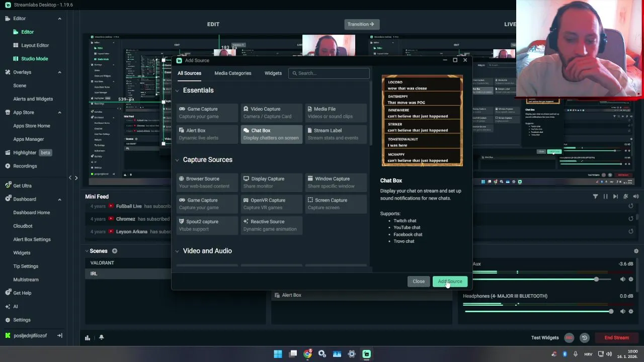Toggle the replay buffer button
Image resolution: width=644 pixels, height=362 pixels.
click(585, 338)
